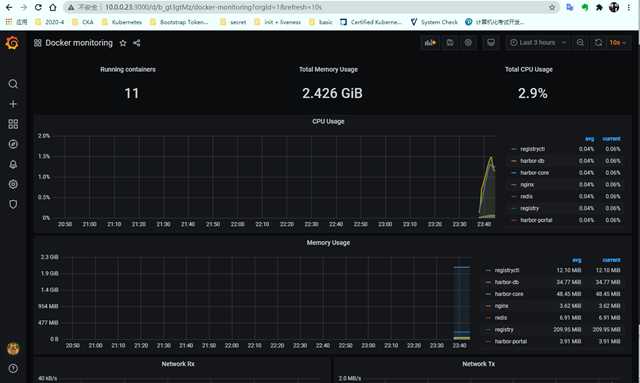Open the Help question mark icon
The height and width of the screenshot is (383, 640).
pyautogui.click(x=13, y=368)
